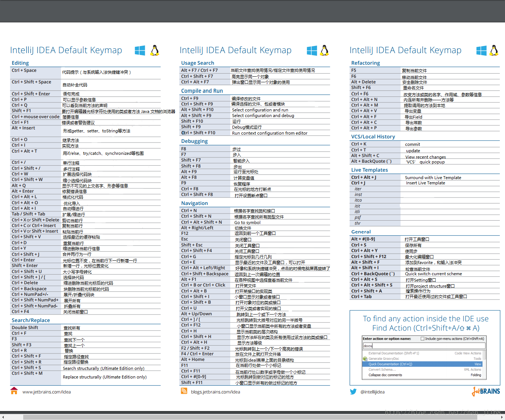Click 'Select configuration and run' text

(x=260, y=110)
